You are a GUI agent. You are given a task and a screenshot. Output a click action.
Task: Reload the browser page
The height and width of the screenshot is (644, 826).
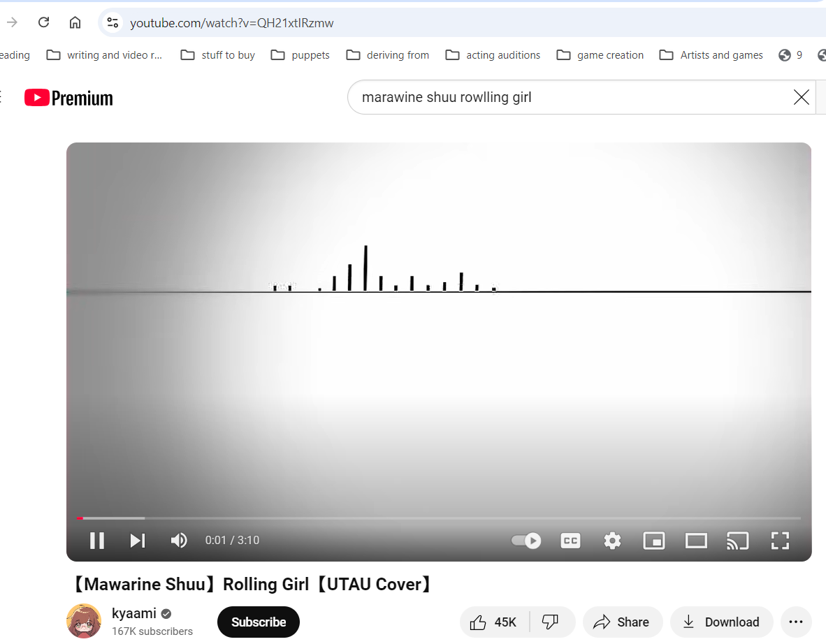[x=44, y=22]
